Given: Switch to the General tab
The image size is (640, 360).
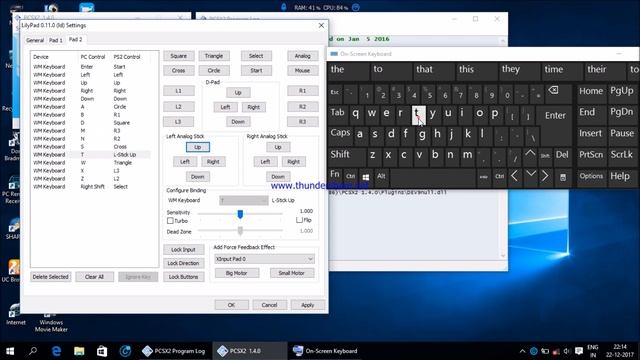Looking at the screenshot, I should (35, 40).
